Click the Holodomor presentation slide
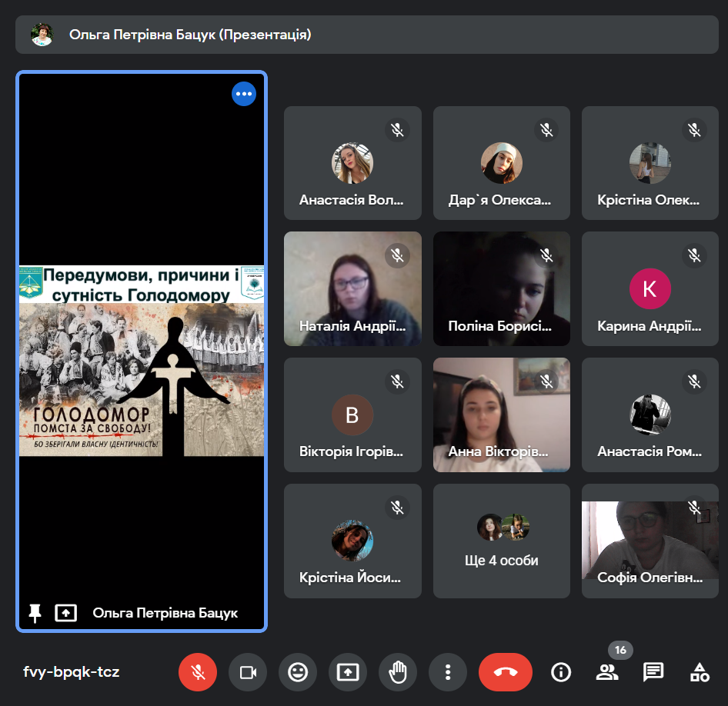 [142, 360]
